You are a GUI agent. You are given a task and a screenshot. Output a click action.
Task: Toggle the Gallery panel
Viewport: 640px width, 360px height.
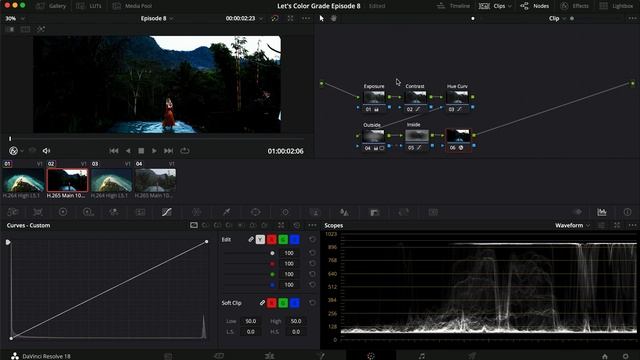point(51,6)
